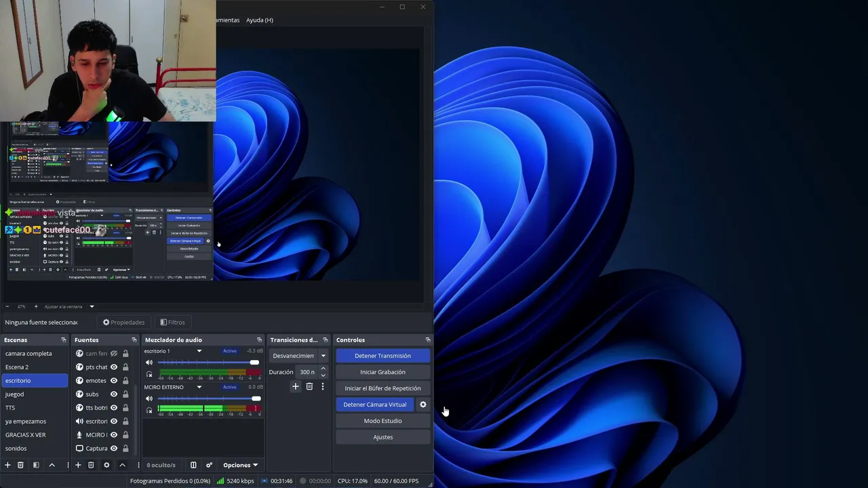Open transition properties three-dot menu
Image resolution: width=868 pixels, height=488 pixels.
pyautogui.click(x=323, y=386)
